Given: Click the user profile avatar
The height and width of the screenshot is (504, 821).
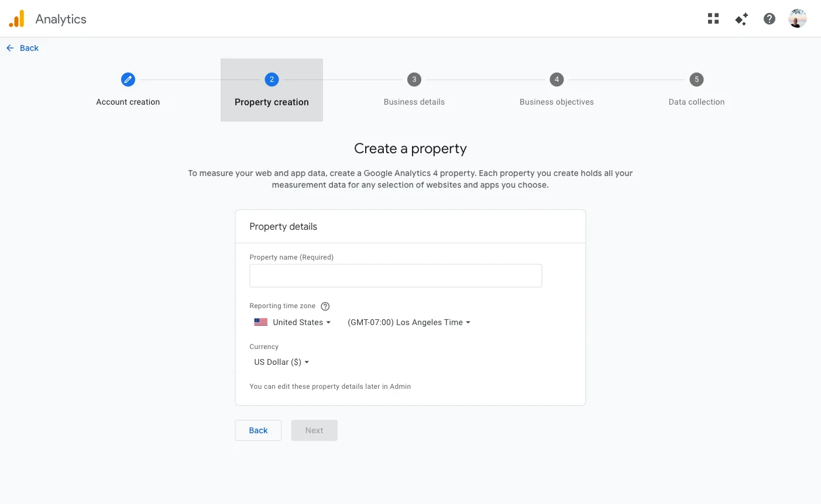Looking at the screenshot, I should 797,18.
